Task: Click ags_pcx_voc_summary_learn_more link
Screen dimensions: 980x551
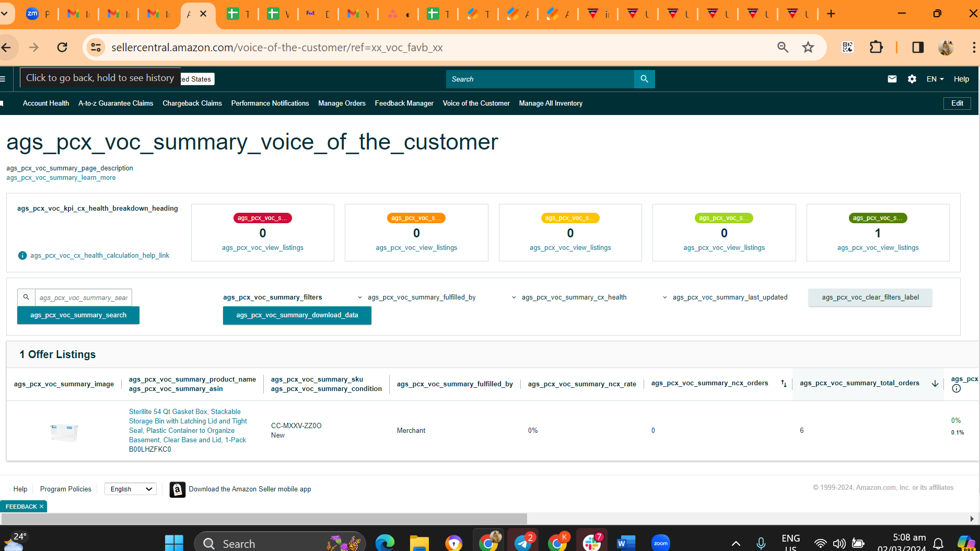Action: coord(61,178)
